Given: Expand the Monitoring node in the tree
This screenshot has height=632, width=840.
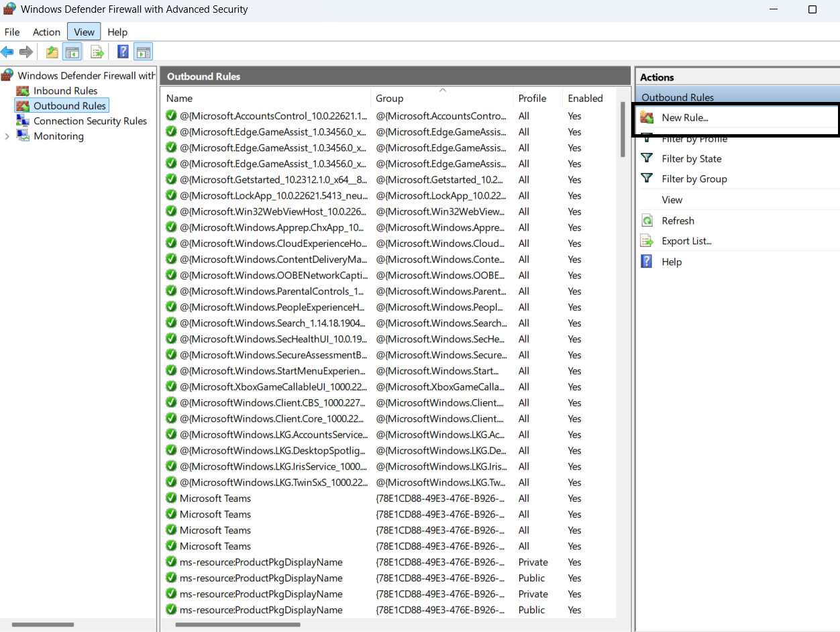Looking at the screenshot, I should click(x=7, y=136).
